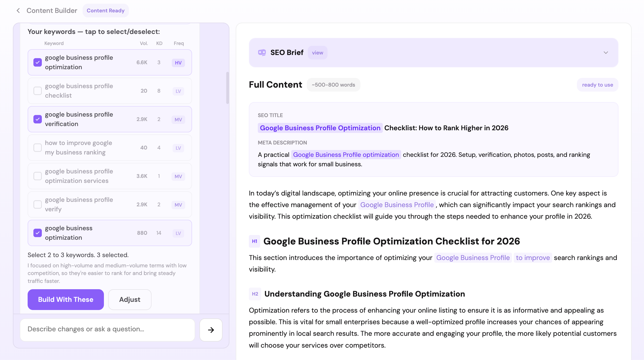Viewport: 644px width, 360px height.
Task: Click Google Business Profile highlight under H1
Action: pos(473,258)
